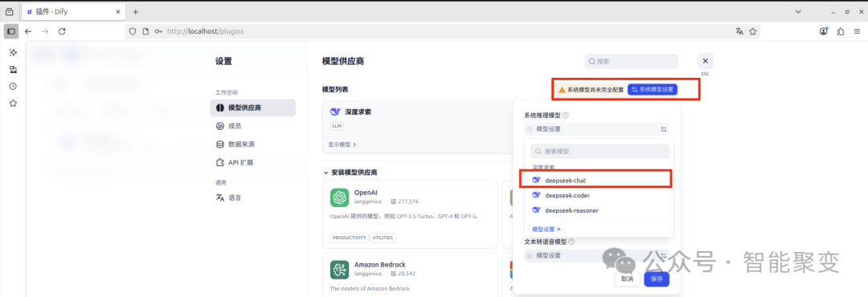Open synced tabs sidebar icon

(13, 69)
